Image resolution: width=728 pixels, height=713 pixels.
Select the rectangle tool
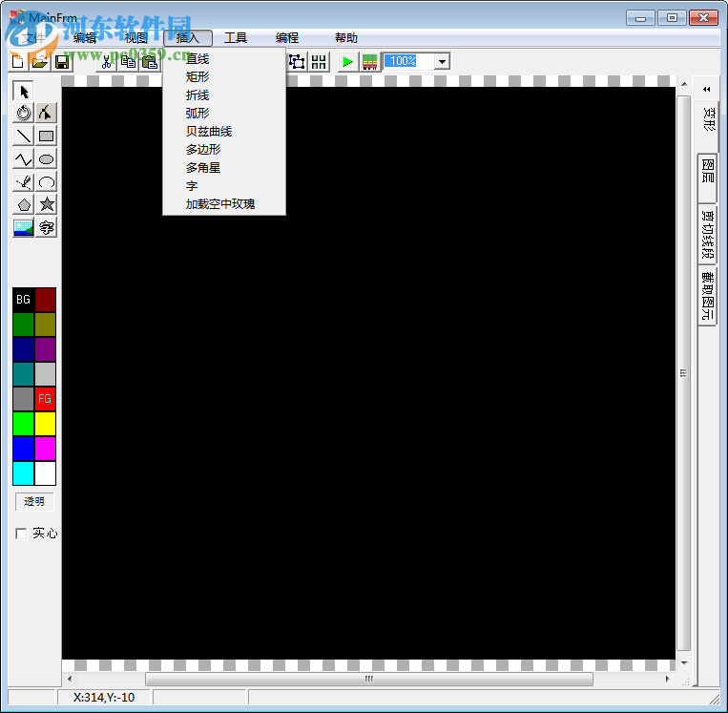(46, 136)
